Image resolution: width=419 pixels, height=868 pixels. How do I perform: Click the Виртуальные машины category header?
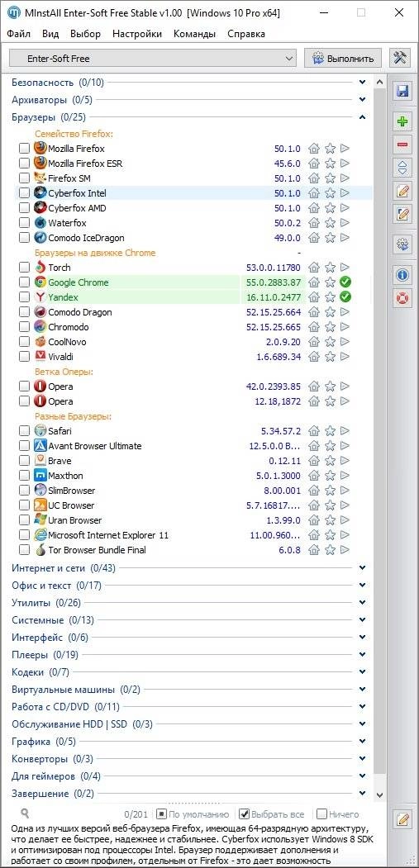pyautogui.click(x=76, y=689)
